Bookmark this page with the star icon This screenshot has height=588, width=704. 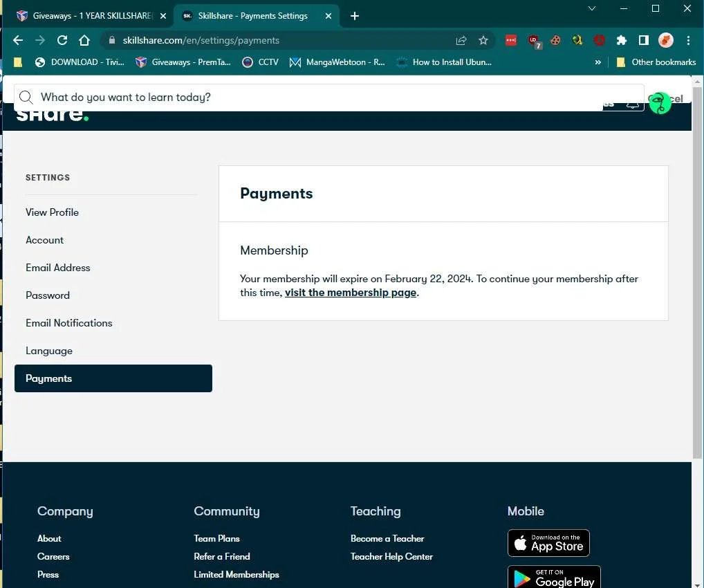pos(483,40)
